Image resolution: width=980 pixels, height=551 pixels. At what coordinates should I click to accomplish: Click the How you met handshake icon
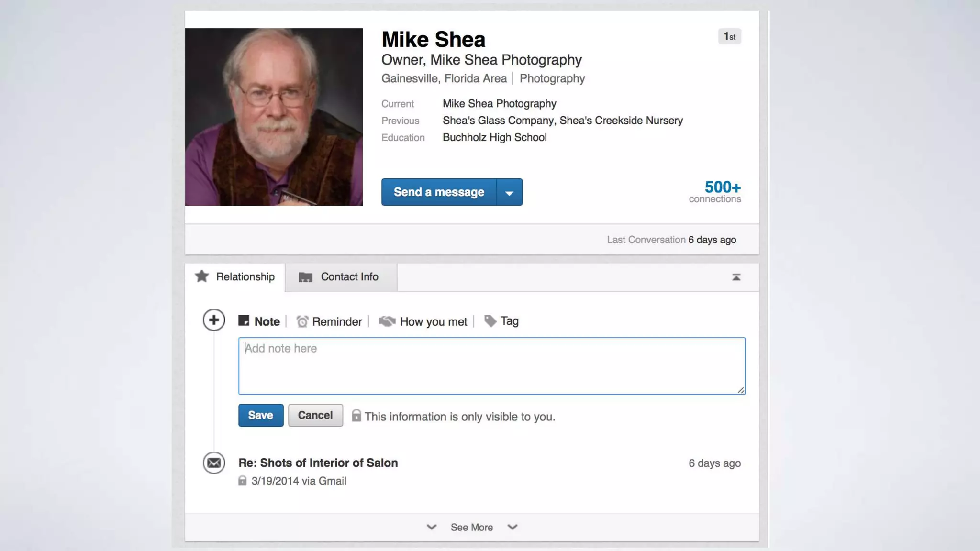coord(387,321)
